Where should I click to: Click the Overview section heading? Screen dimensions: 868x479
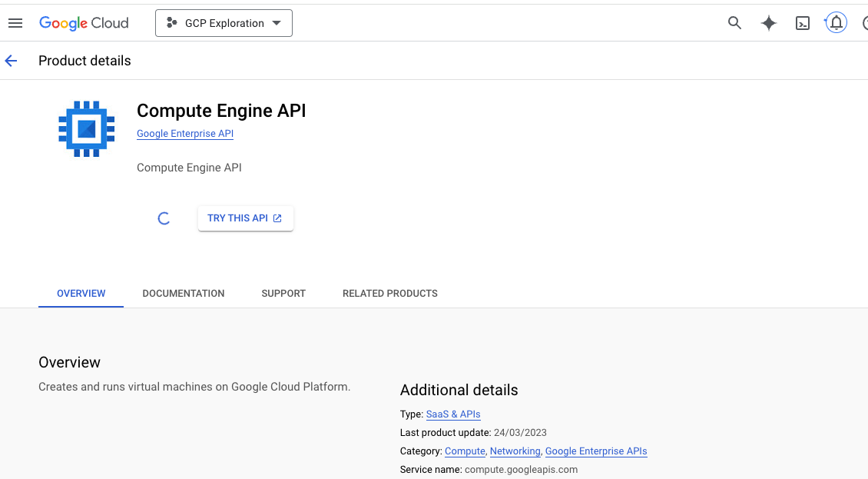(69, 363)
